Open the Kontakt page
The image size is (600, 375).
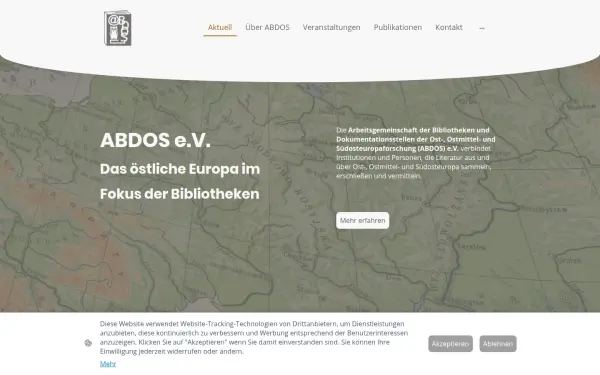tap(449, 27)
